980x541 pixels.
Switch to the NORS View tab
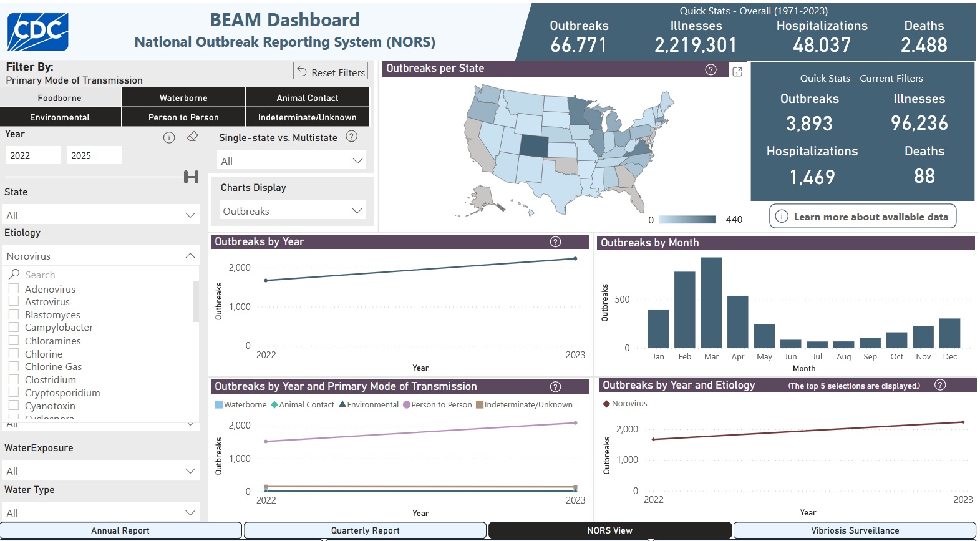[609, 530]
